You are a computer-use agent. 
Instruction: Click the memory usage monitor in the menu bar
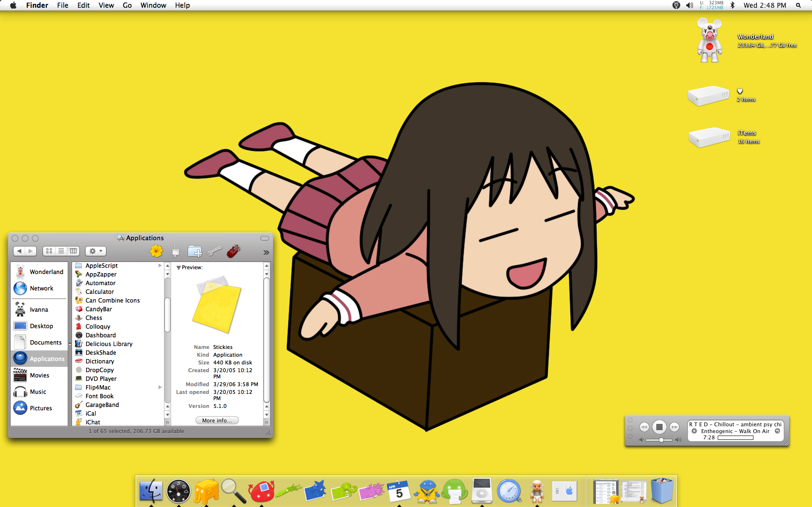711,5
